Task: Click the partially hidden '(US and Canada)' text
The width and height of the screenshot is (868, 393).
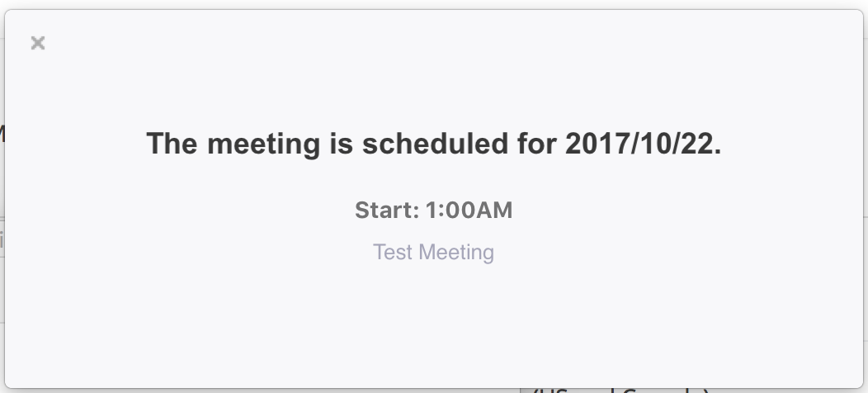Action: (x=620, y=390)
